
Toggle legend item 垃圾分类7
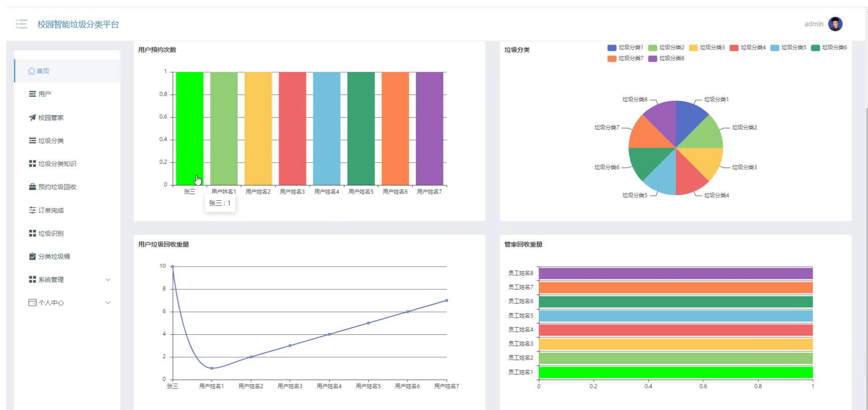[625, 59]
